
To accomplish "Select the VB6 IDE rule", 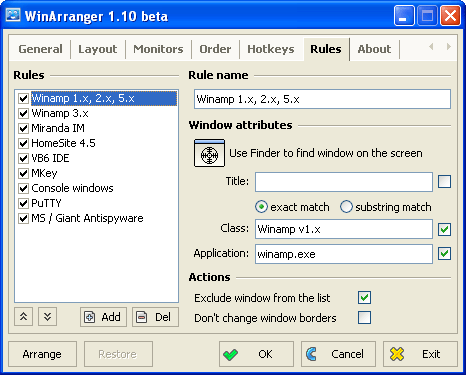I will coord(50,158).
